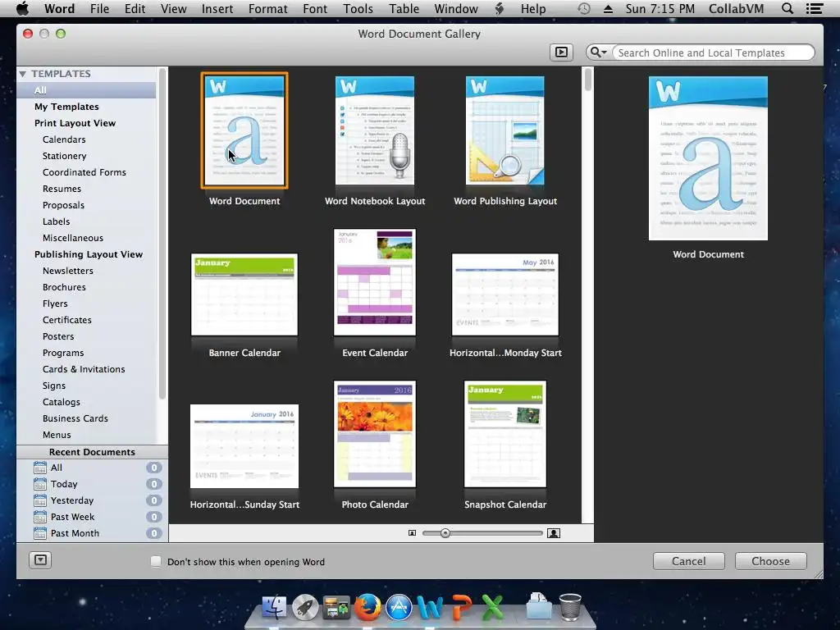Screen dimensions: 840x630
Task: Toggle the right preview pane button
Action: click(561, 52)
